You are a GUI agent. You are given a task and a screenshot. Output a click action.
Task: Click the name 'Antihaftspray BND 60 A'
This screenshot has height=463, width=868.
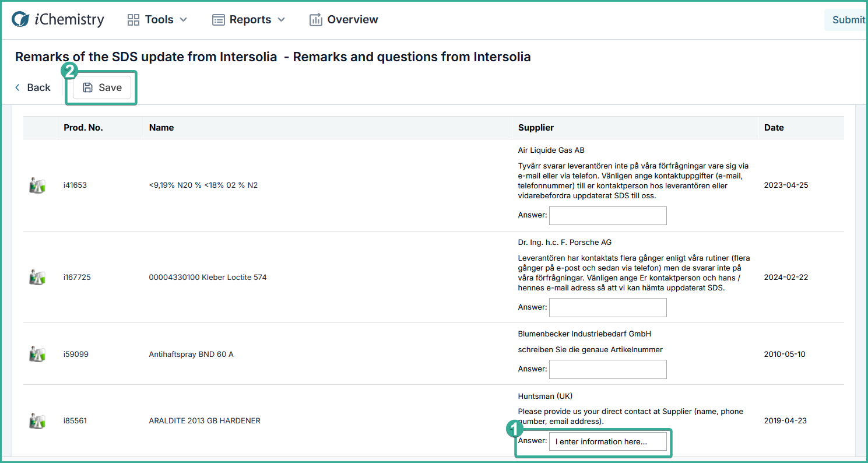[191, 354]
